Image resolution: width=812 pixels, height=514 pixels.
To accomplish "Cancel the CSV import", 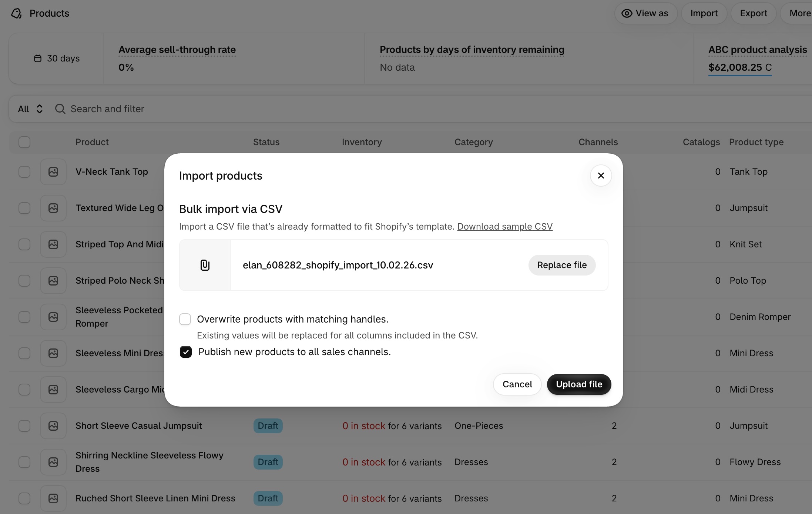I will tap(517, 384).
